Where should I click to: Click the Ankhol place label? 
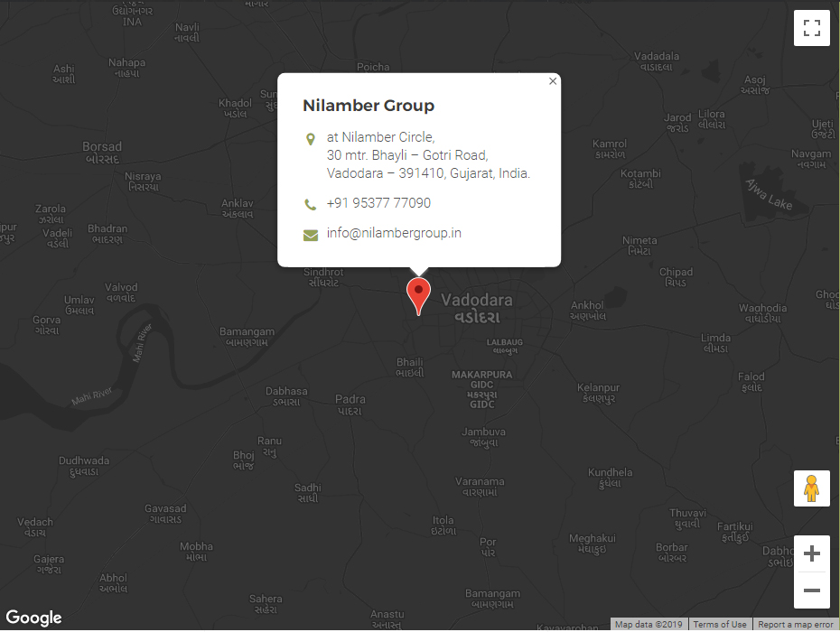point(587,311)
